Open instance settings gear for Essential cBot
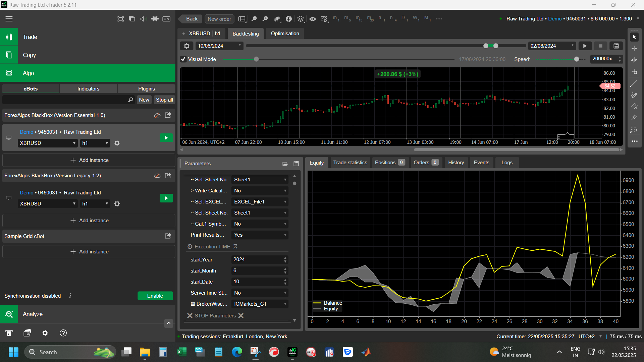 click(x=117, y=143)
